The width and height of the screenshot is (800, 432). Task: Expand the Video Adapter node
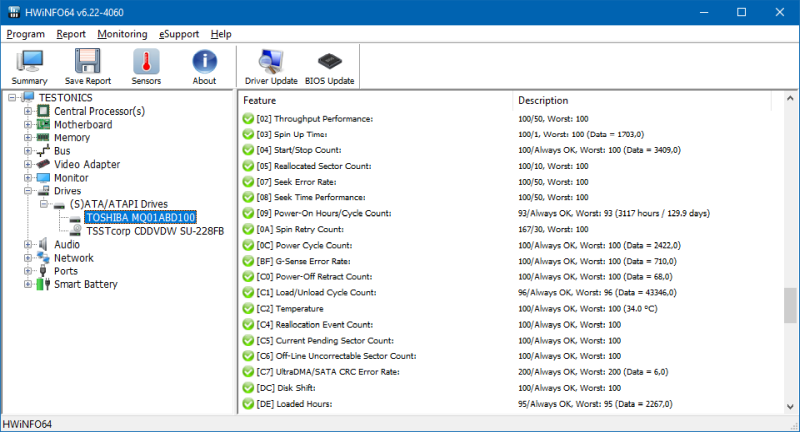pyautogui.click(x=28, y=164)
